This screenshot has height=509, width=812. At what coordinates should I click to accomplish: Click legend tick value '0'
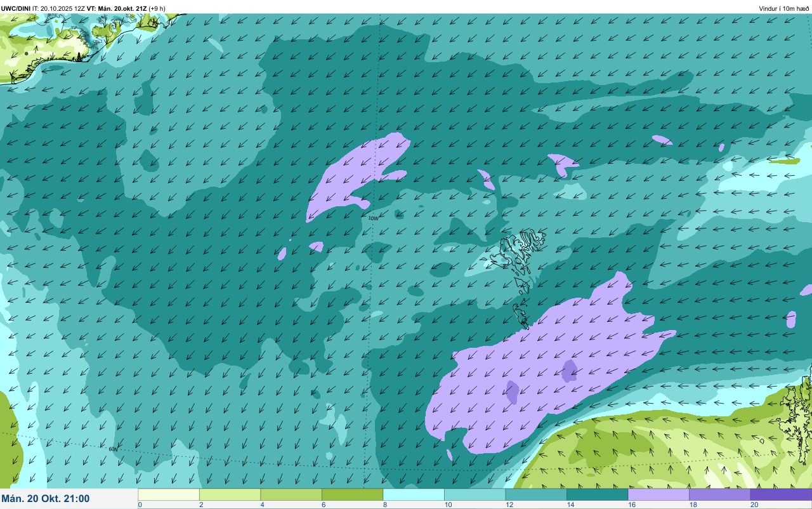pos(140,505)
